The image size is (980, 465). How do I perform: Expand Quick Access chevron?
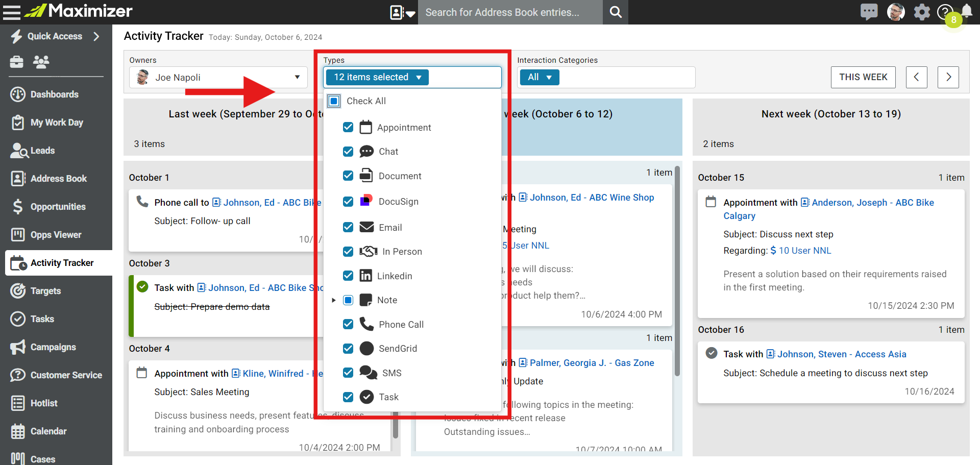(96, 36)
